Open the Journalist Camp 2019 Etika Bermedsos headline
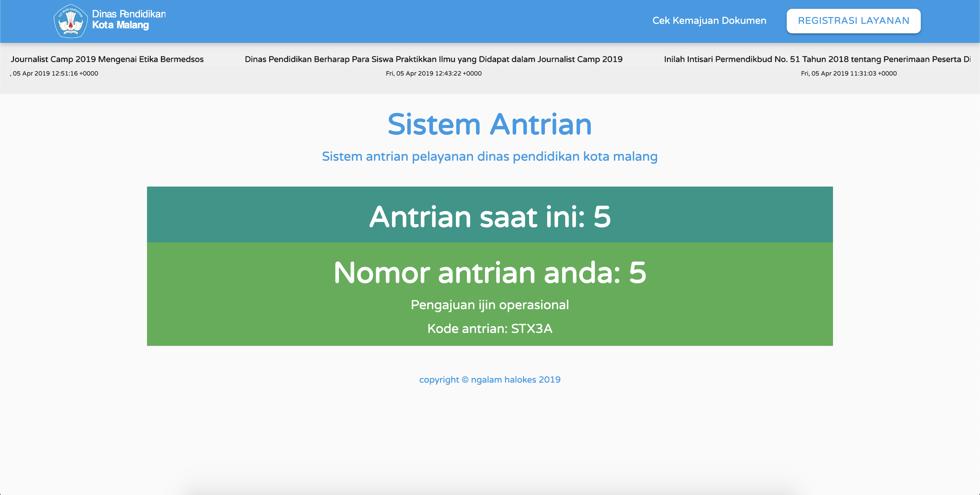The image size is (980, 495). click(x=107, y=59)
